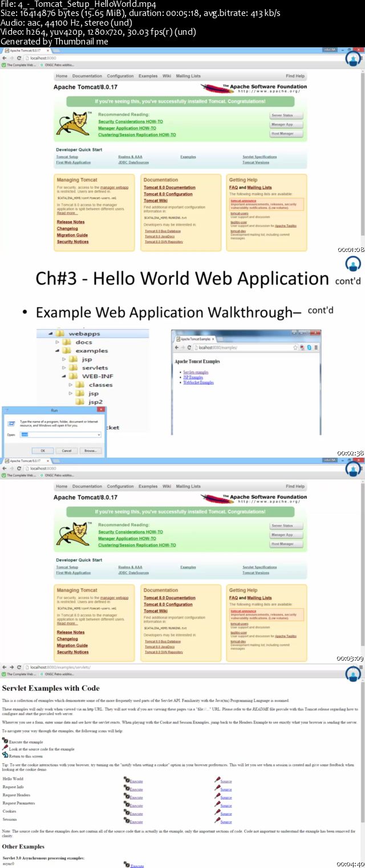The height and width of the screenshot is (868, 365).
Task: Open Configuration in the 00:03:09 frame's Tomcat nav
Action: pyautogui.click(x=120, y=486)
